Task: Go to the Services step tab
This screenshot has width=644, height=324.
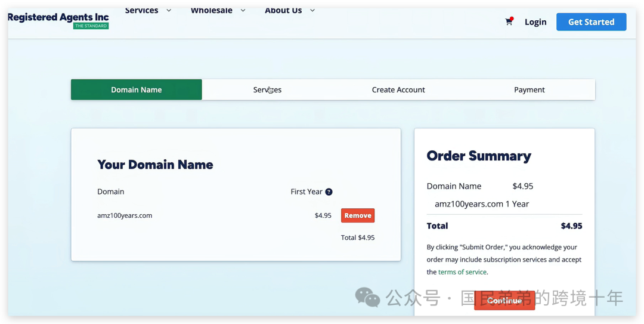Action: click(x=267, y=90)
